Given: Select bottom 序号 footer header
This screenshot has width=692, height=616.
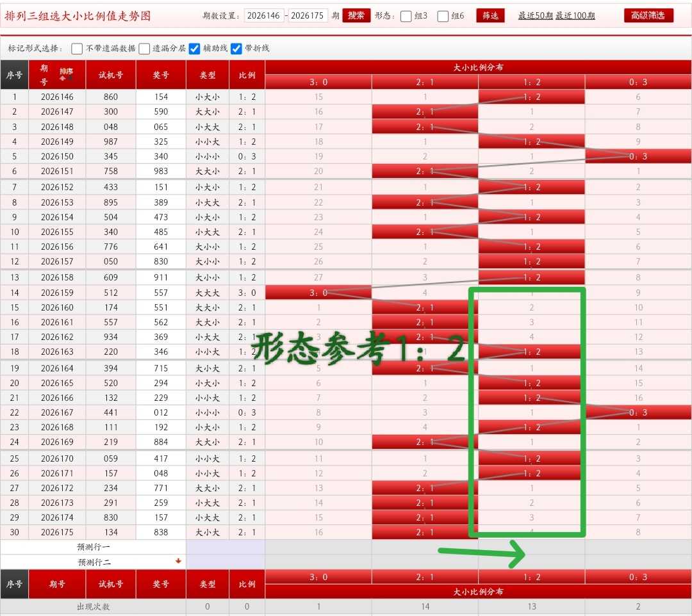Looking at the screenshot, I should click(x=15, y=584).
